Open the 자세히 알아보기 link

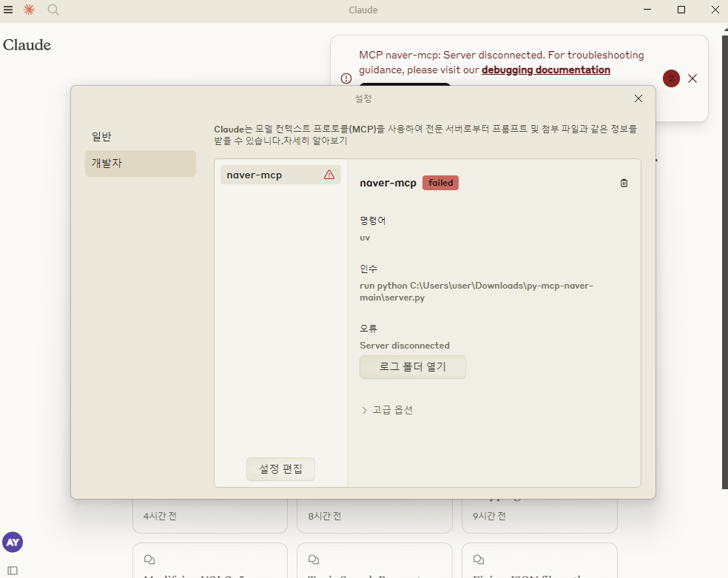315,141
